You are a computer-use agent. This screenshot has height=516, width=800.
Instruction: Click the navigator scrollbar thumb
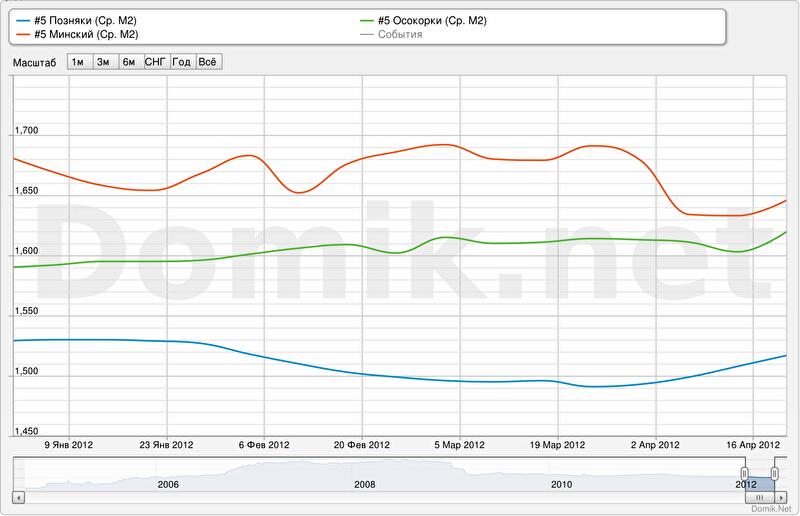[760, 496]
